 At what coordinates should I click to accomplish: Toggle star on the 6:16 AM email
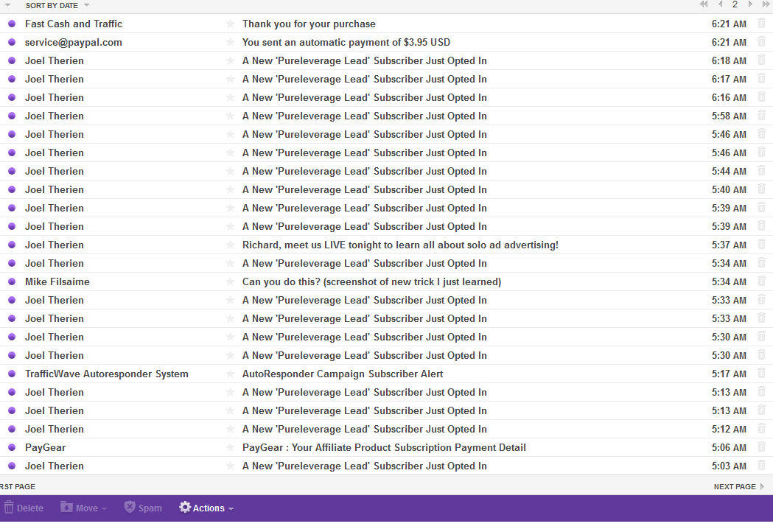[230, 97]
